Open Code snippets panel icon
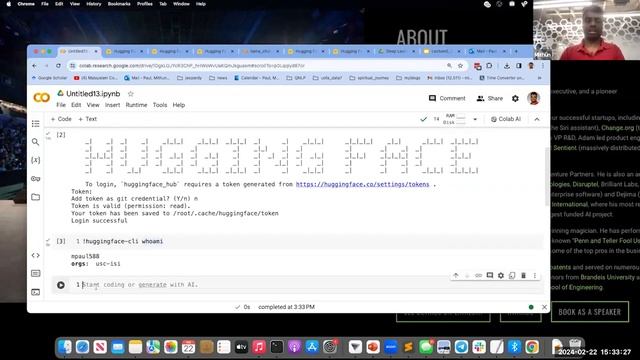This screenshot has width=640, height=360. (x=36, y=256)
